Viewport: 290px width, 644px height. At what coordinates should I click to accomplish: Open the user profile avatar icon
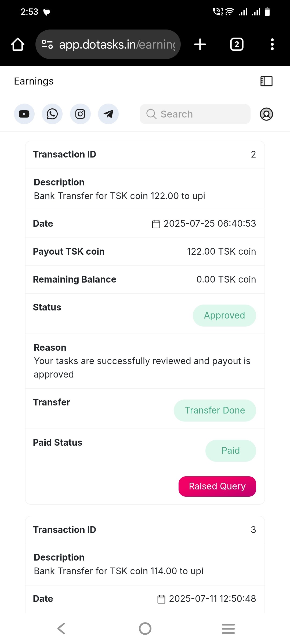pyautogui.click(x=266, y=114)
